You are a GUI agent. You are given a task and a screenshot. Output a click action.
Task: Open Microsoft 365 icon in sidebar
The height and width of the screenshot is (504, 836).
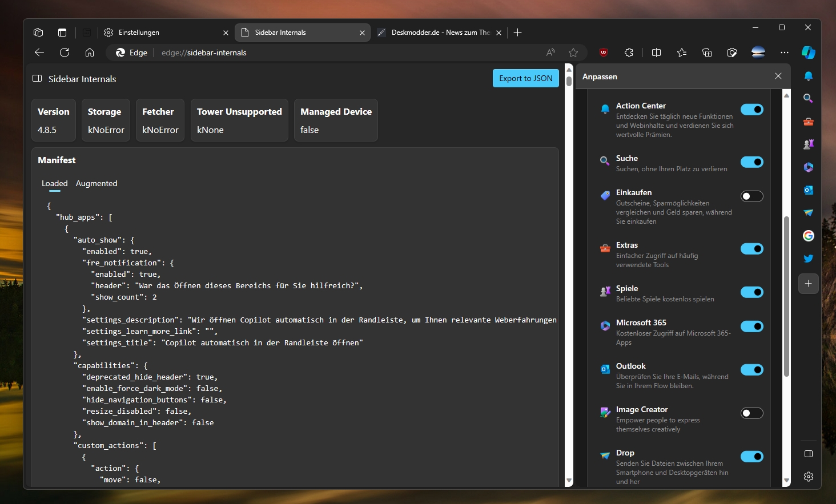coord(809,167)
